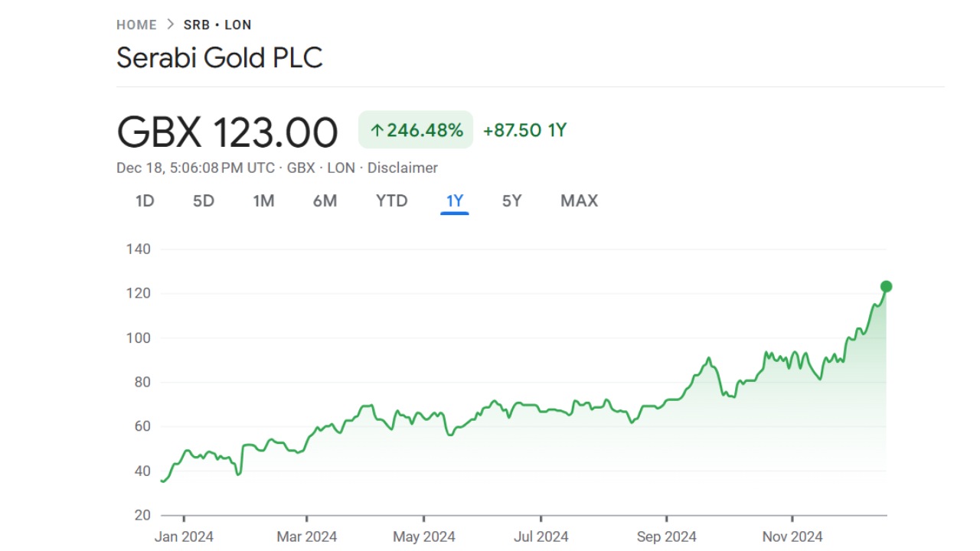This screenshot has height=551, width=980.
Task: Switch chart to YTD view
Action: coord(391,201)
